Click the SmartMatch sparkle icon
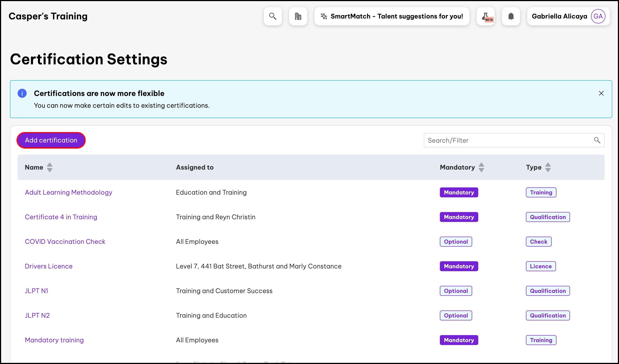This screenshot has width=619, height=364. (x=324, y=16)
